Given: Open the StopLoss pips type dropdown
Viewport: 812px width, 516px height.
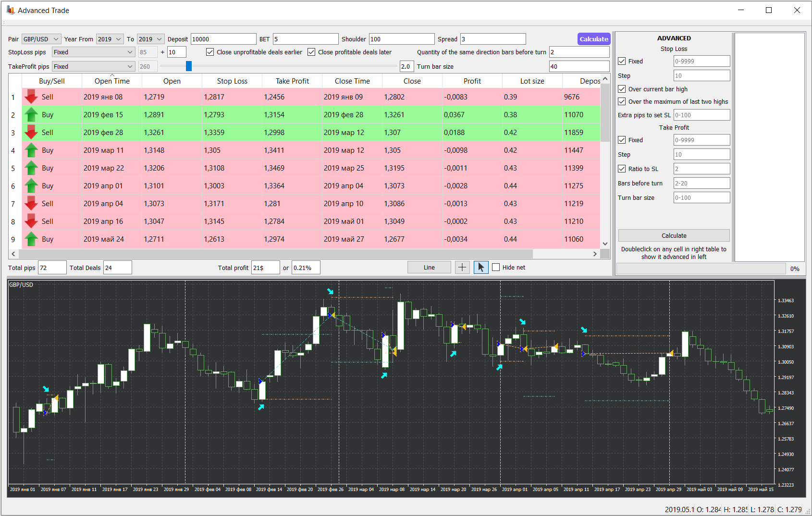Looking at the screenshot, I should click(x=93, y=52).
